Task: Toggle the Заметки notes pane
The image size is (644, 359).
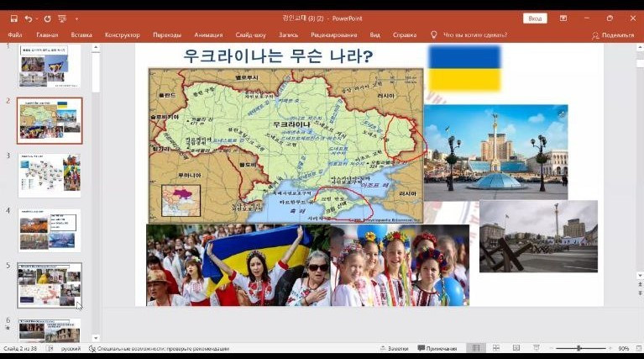Action: (394, 348)
